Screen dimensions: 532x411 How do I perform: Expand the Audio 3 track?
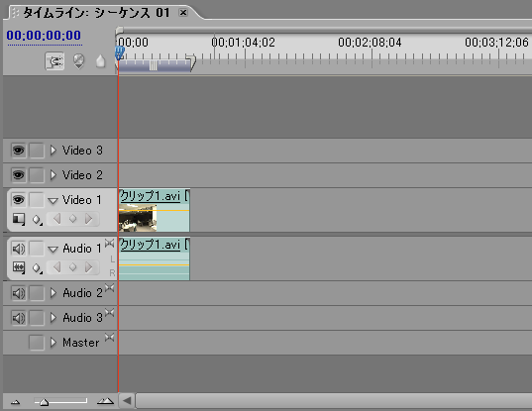pos(53,318)
